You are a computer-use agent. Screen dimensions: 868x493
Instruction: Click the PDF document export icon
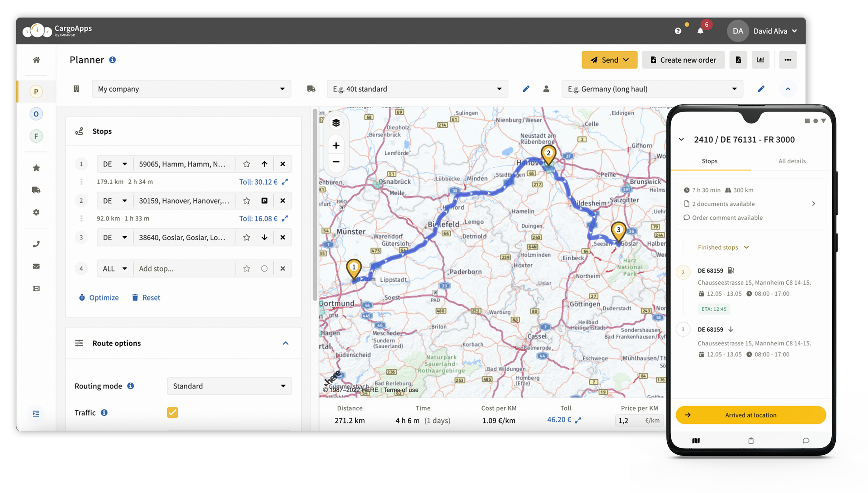[738, 60]
